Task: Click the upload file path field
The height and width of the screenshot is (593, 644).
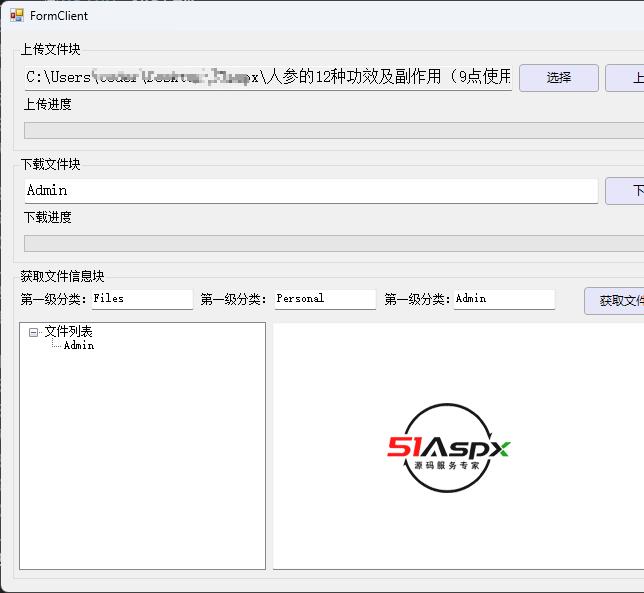Action: point(269,78)
